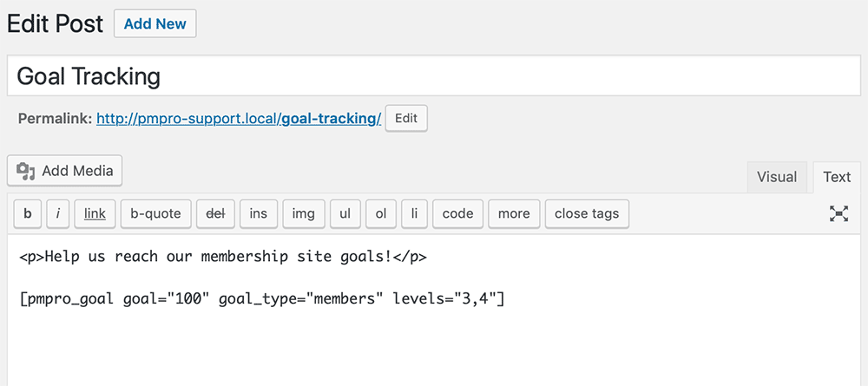Viewport: 868px width, 386px height.
Task: Insert ins tag from quicktags toolbar
Action: click(259, 213)
